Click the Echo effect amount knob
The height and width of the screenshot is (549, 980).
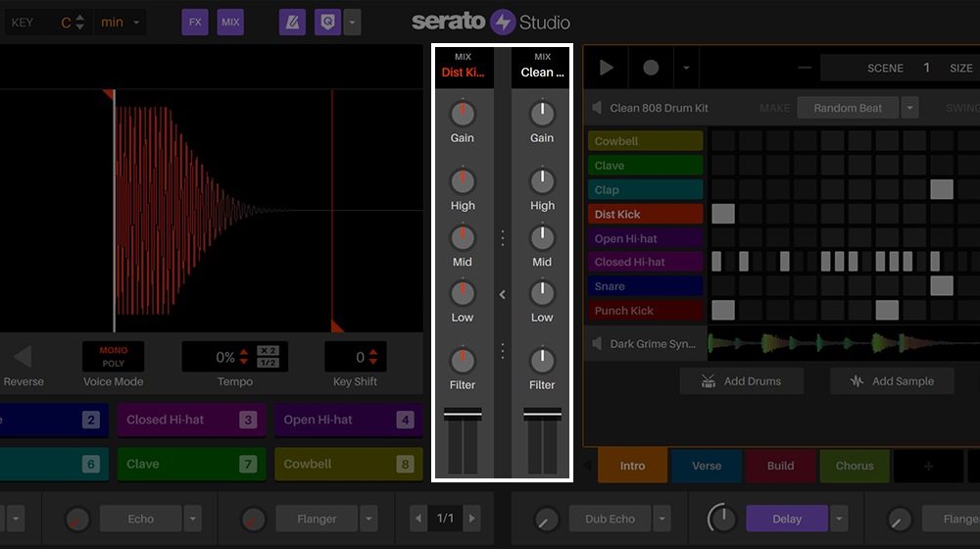77,520
